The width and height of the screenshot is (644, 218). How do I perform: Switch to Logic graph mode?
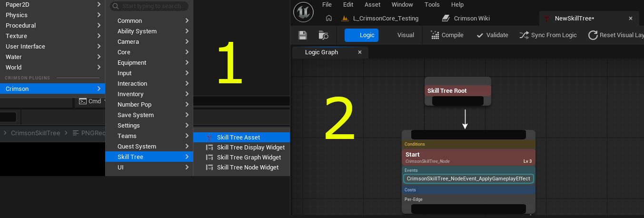coord(361,35)
